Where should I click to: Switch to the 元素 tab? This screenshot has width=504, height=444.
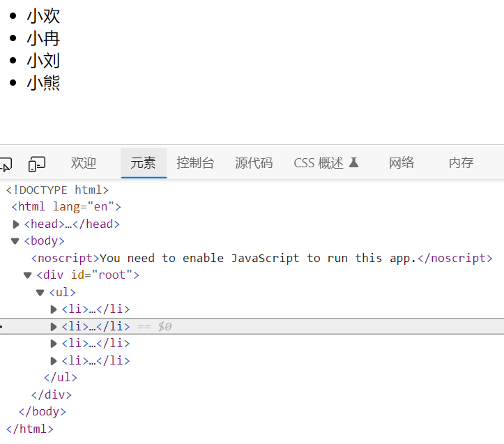[x=143, y=163]
